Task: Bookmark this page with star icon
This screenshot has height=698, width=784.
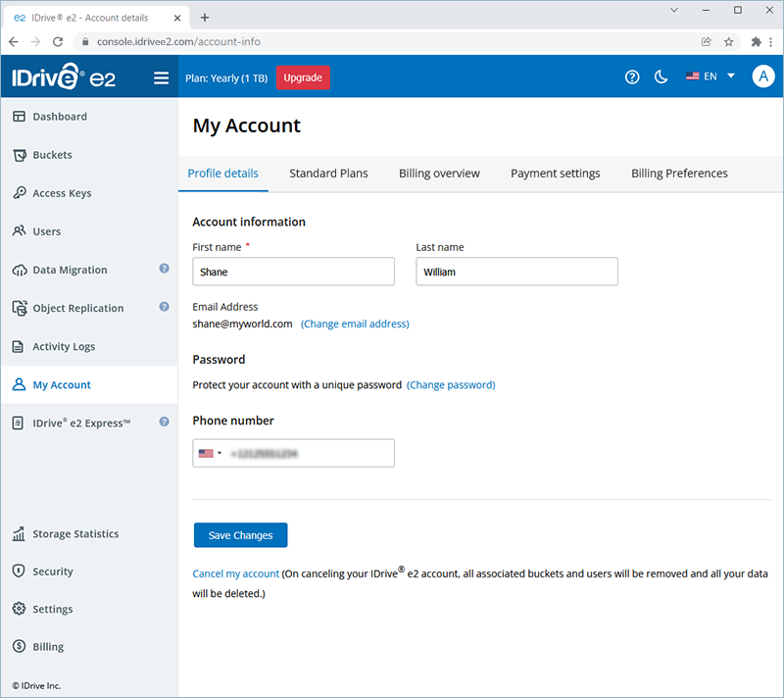Action: 728,42
